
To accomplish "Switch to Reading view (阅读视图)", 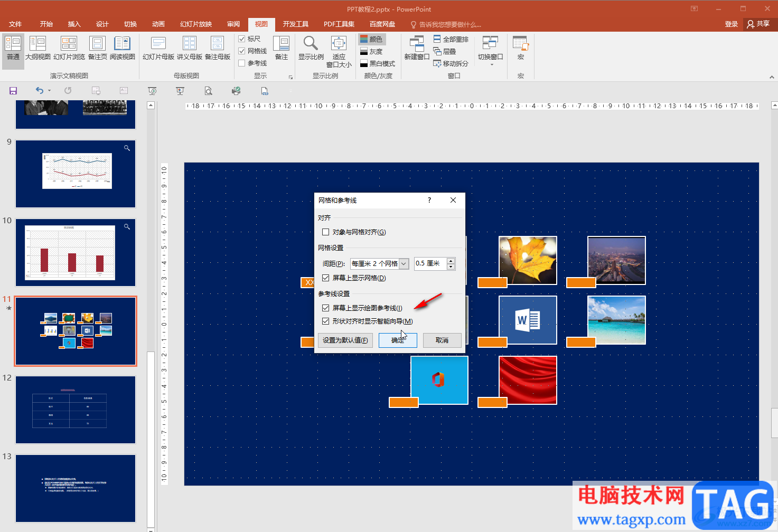I will click(123, 49).
